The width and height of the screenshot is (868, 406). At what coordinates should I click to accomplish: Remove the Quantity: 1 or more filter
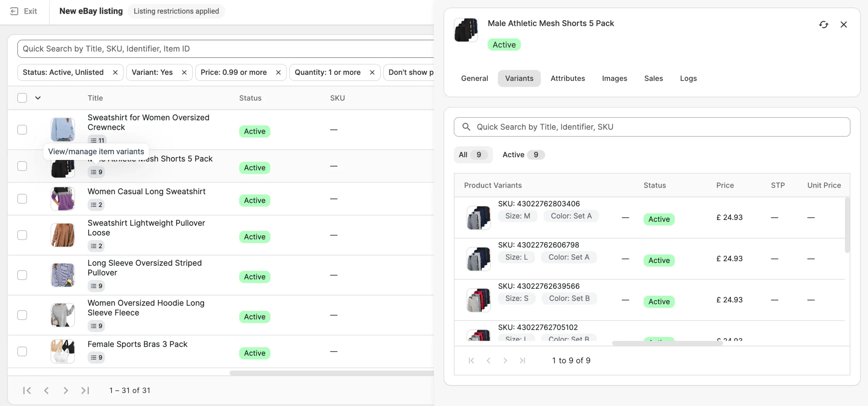tap(372, 73)
